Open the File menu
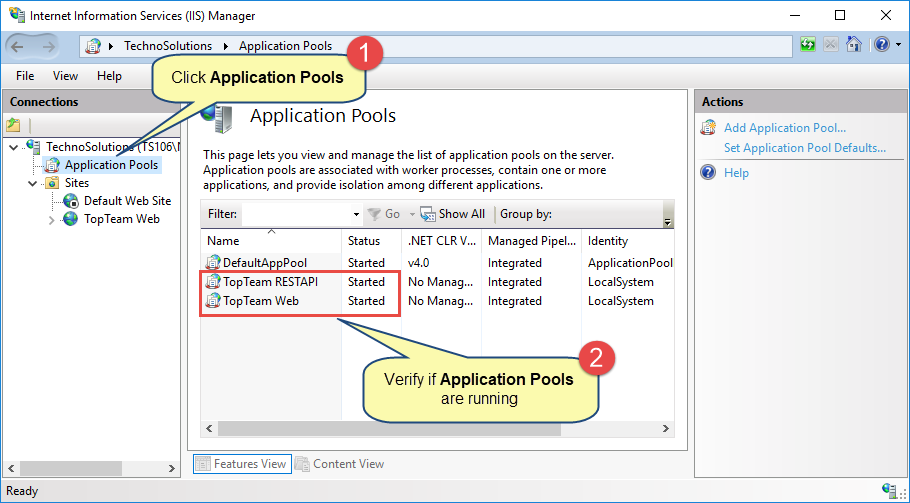This screenshot has height=503, width=910. 25,76
